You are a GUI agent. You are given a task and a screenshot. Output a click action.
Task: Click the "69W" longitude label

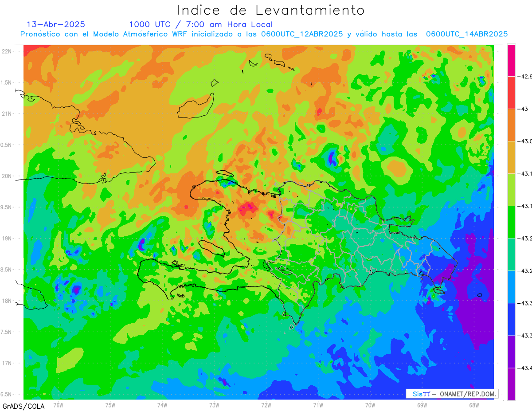pyautogui.click(x=422, y=405)
